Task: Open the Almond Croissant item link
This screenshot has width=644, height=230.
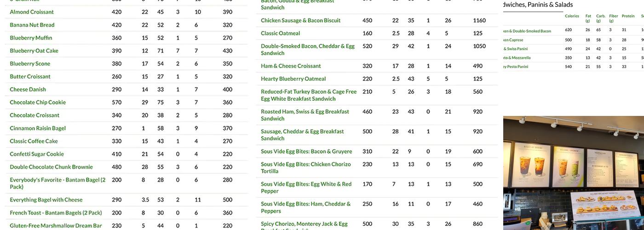Action: [x=32, y=12]
